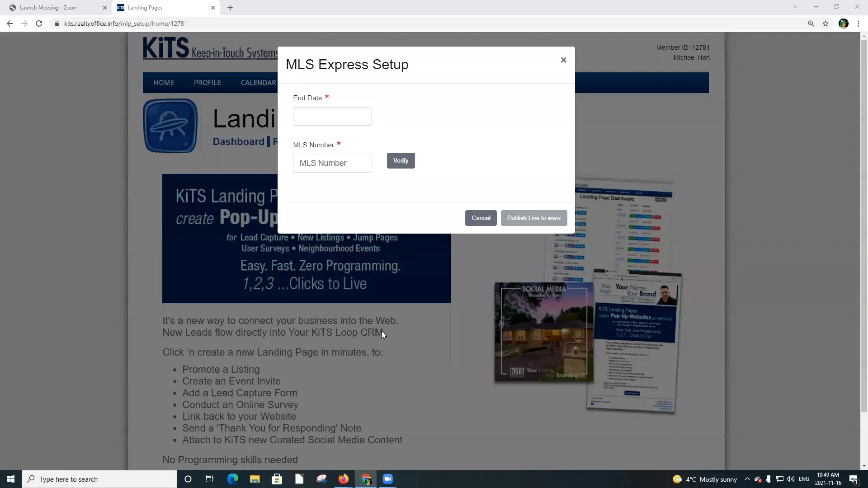Open Cortana circle icon on taskbar
Viewport: 868px width, 488px height.
coord(188,479)
